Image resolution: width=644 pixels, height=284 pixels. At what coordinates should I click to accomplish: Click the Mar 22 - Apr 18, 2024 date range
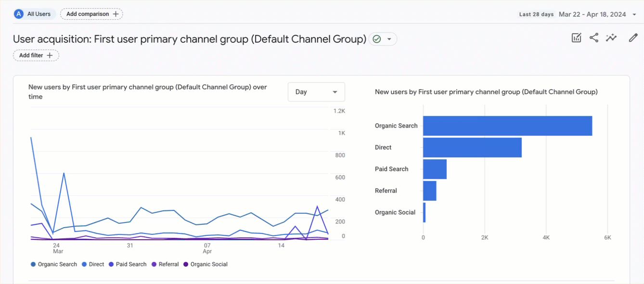pyautogui.click(x=592, y=14)
